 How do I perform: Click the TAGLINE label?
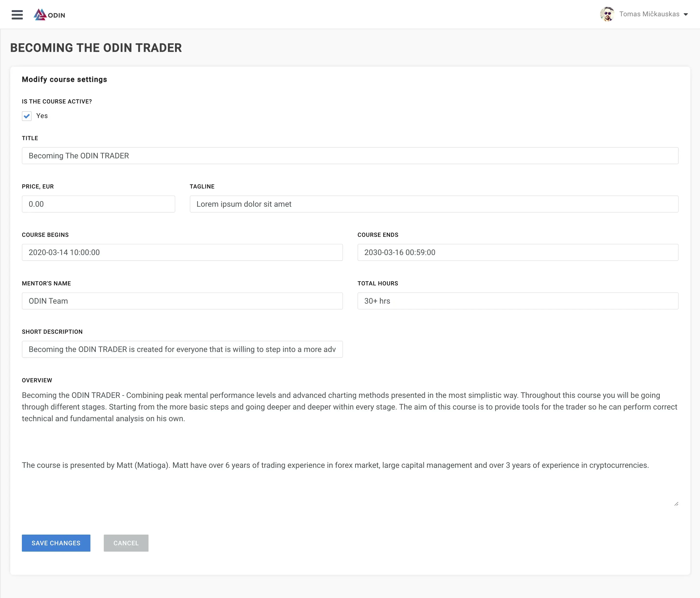(x=202, y=187)
